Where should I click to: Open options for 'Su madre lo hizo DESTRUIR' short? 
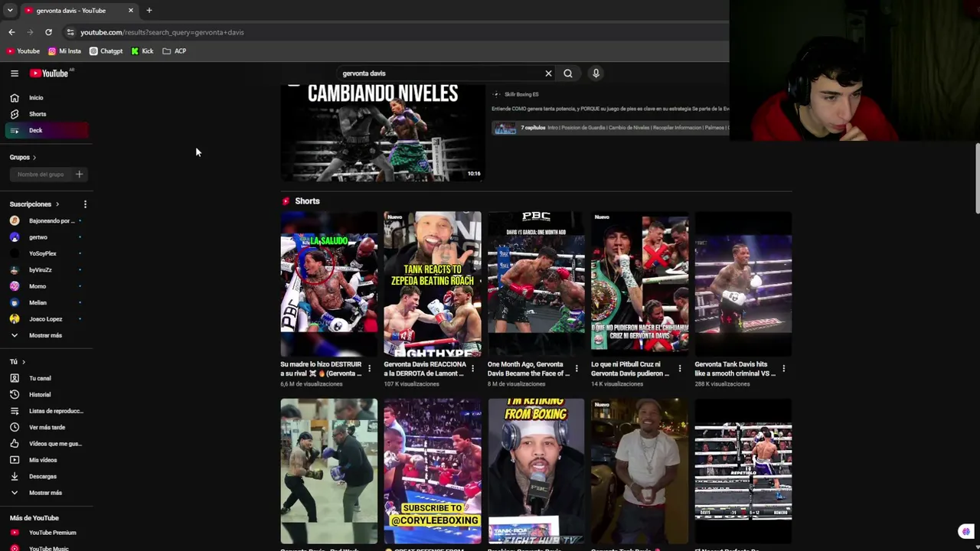[369, 369]
